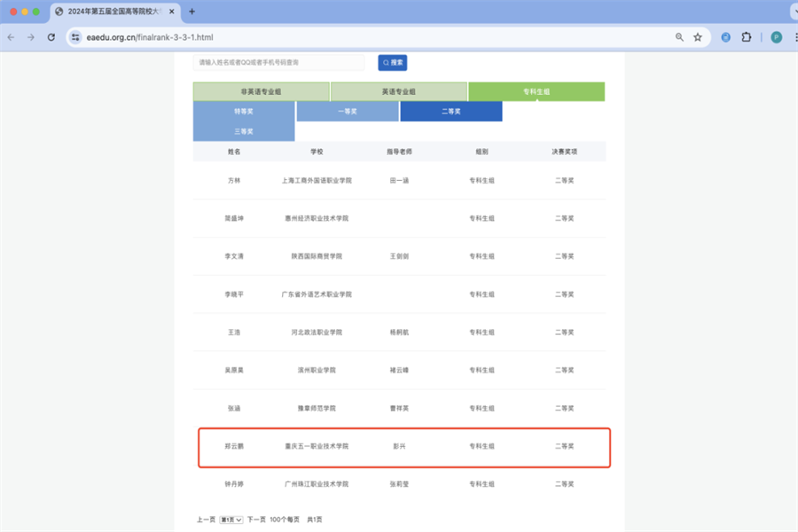
Task: Filter by 三等奖 award level
Action: click(244, 131)
